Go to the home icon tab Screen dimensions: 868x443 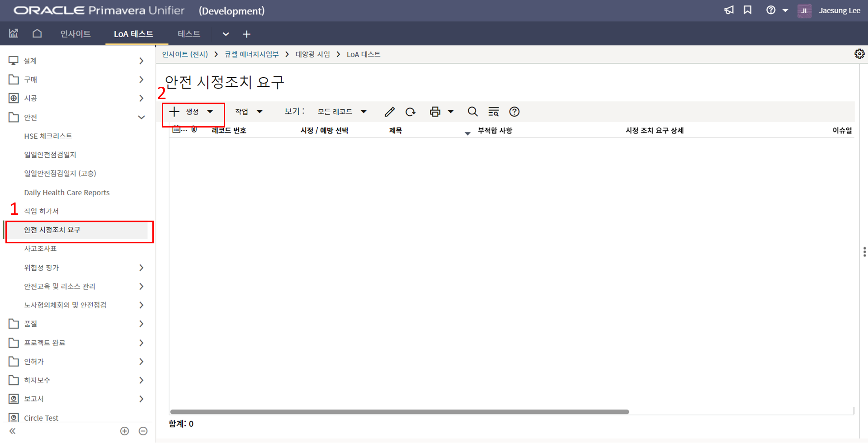[37, 33]
